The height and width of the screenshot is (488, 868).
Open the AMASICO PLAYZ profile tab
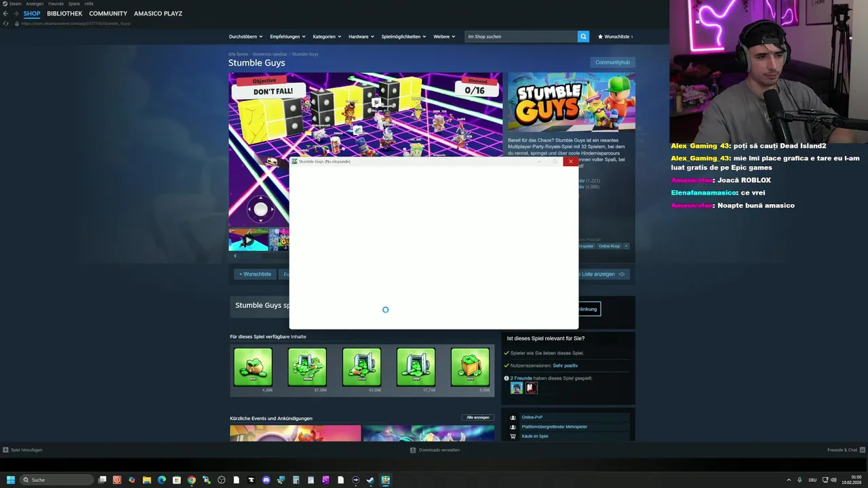(158, 14)
